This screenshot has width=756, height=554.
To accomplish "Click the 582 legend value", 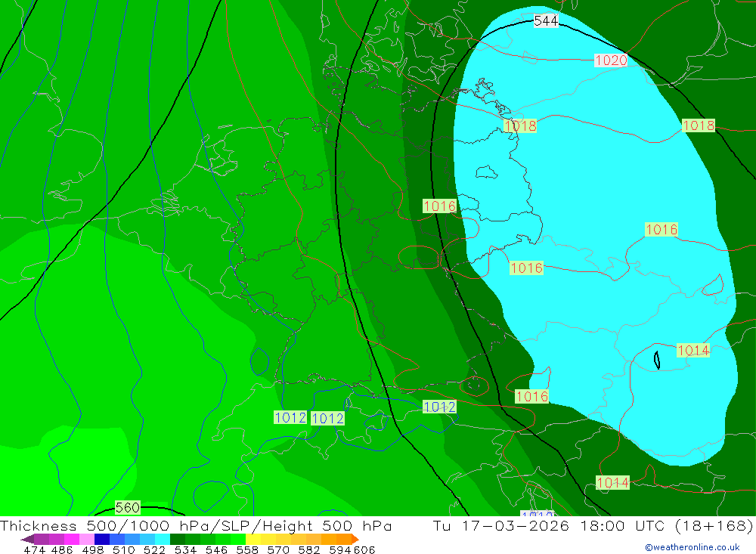I will [x=308, y=549].
